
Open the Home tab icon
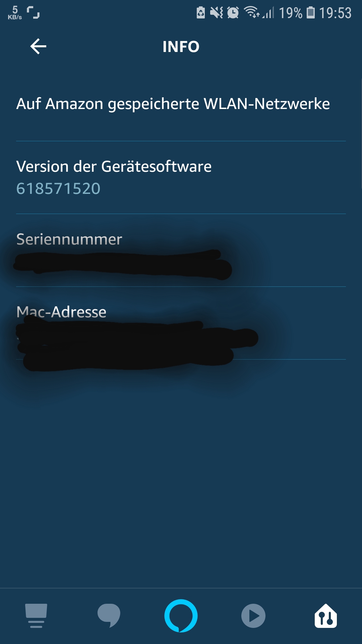pyautogui.click(x=36, y=615)
